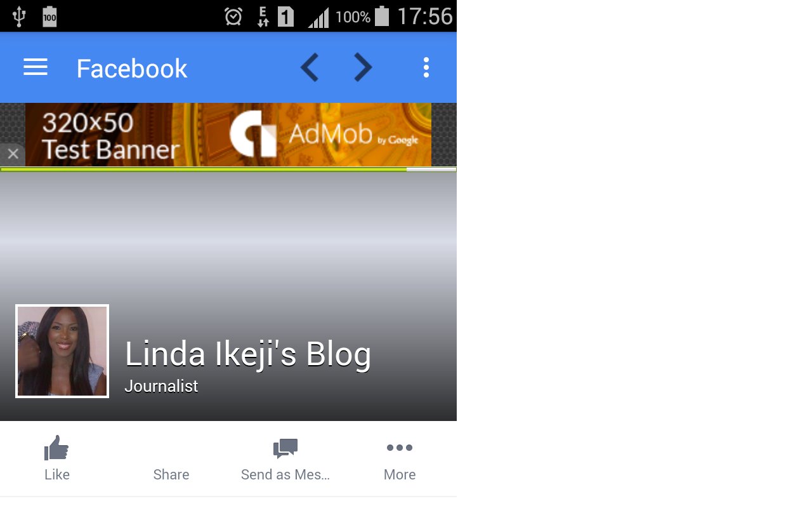Click the Facebook title in toolbar
Screen dimensions: 812x508
[x=132, y=69]
